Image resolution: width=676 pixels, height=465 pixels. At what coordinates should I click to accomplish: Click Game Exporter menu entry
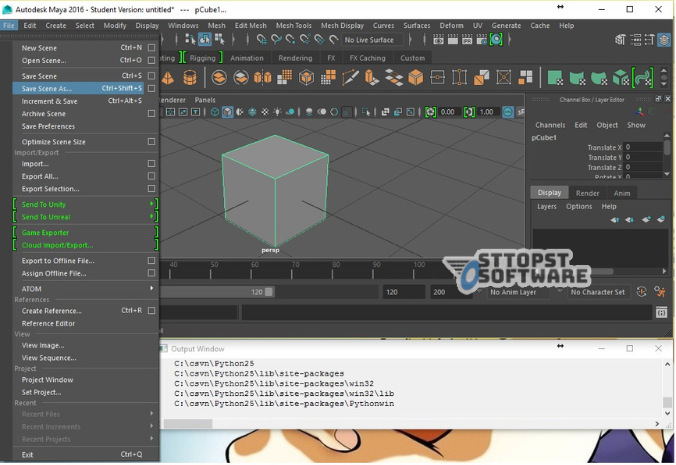[x=45, y=232]
